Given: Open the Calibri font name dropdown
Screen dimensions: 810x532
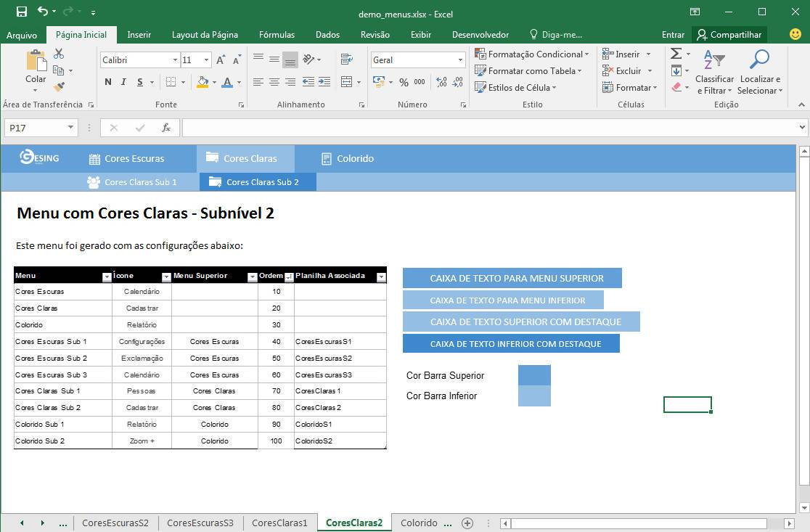Looking at the screenshot, I should 175,60.
